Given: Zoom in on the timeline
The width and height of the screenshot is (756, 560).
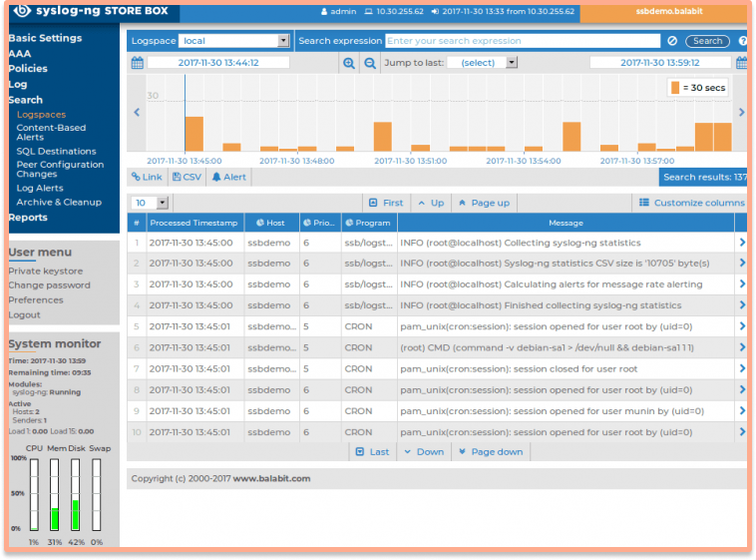Looking at the screenshot, I should [x=349, y=63].
